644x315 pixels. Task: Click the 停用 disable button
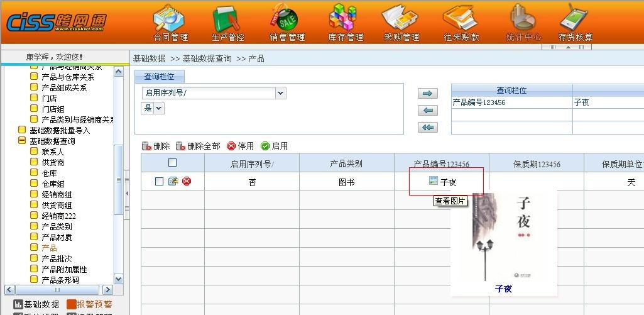pos(240,146)
